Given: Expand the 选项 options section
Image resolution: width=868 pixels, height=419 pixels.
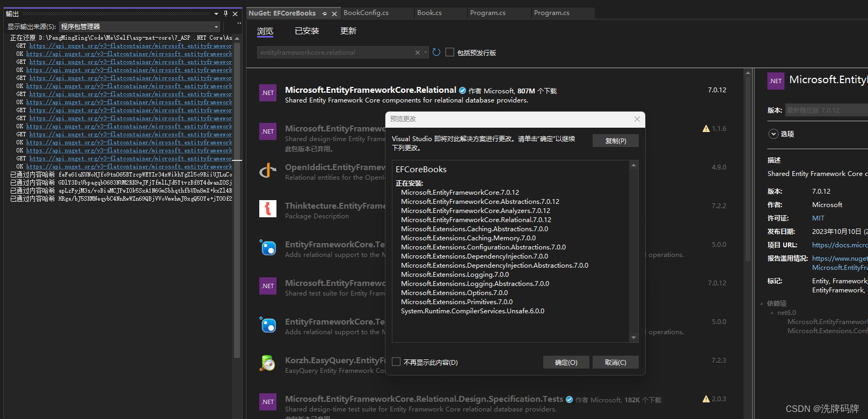Looking at the screenshot, I should [774, 134].
